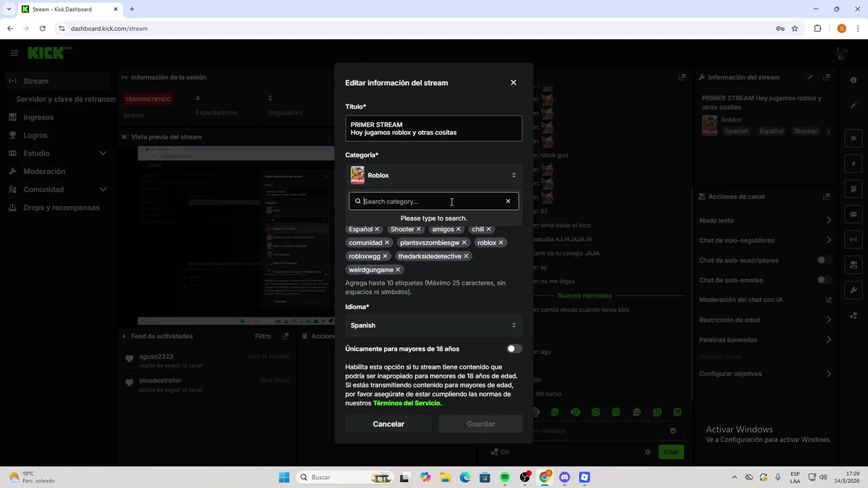Open File Explorer from taskbar

[x=445, y=478]
